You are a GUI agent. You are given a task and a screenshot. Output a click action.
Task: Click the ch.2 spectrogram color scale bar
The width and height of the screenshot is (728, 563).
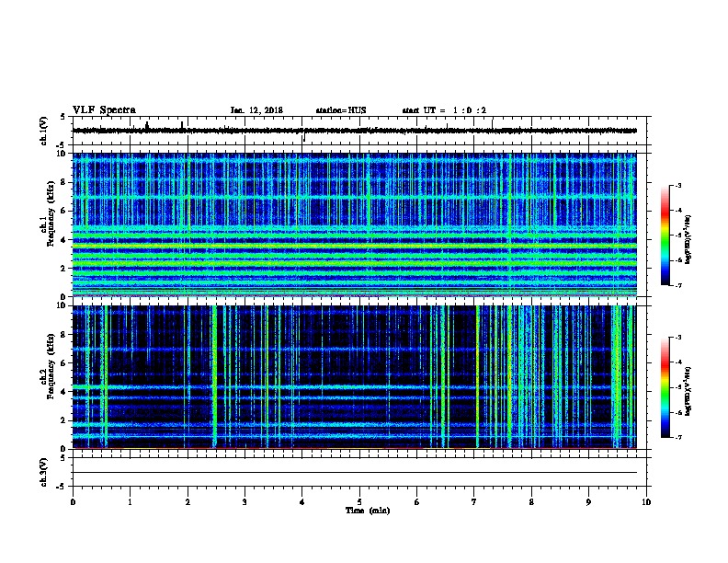click(665, 387)
